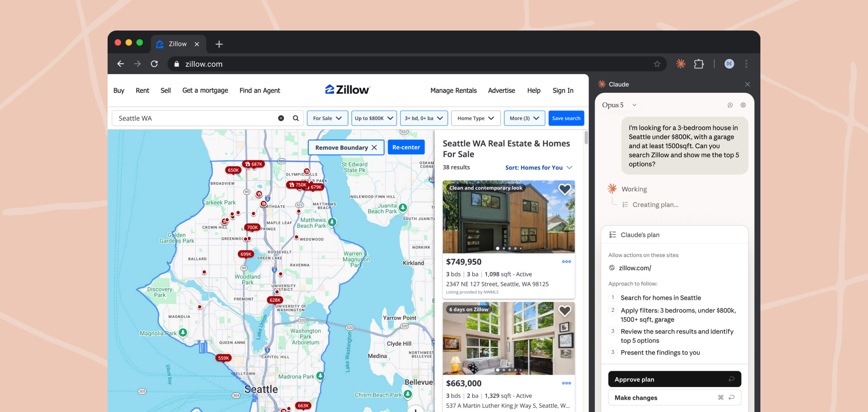The height and width of the screenshot is (412, 868).
Task: Select the 687K map price marker
Action: [254, 164]
